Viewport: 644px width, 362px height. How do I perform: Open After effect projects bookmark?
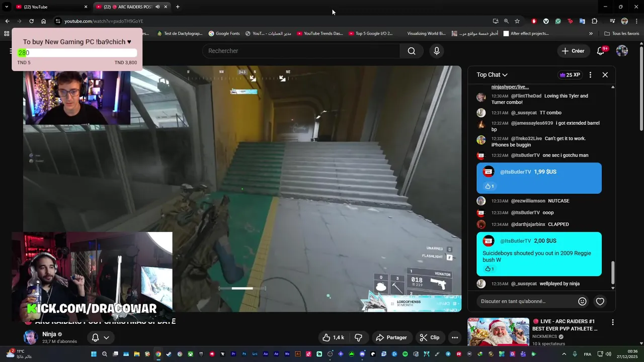526,34
